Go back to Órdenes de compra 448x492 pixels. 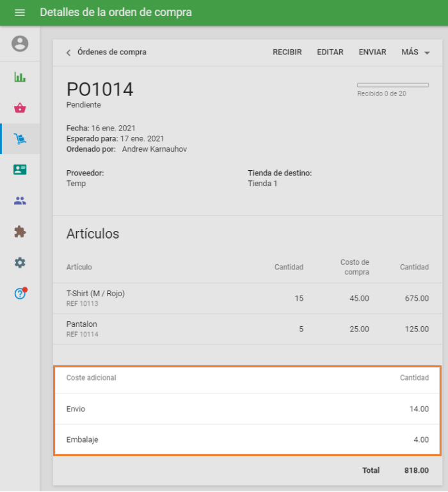(106, 52)
